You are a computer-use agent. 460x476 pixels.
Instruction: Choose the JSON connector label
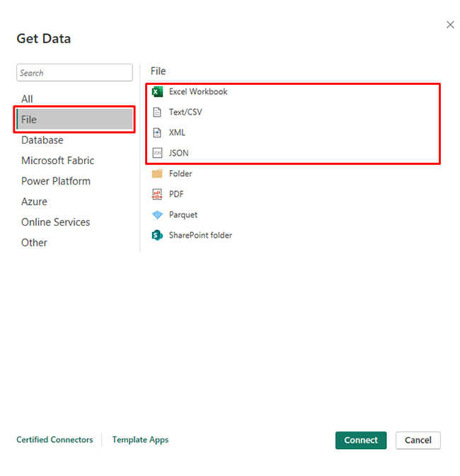[x=178, y=153]
